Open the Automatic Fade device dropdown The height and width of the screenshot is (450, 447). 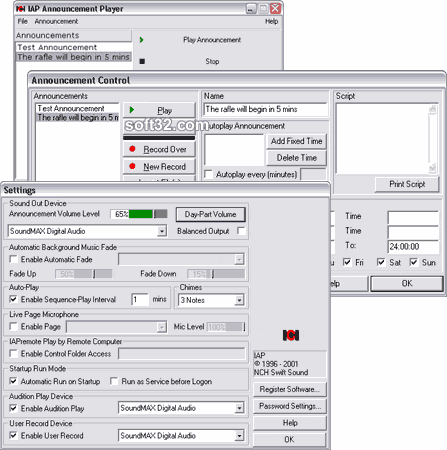239,259
